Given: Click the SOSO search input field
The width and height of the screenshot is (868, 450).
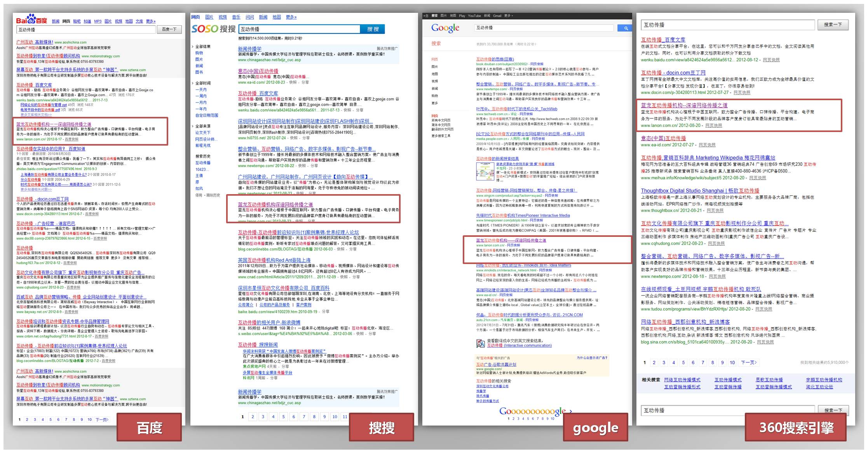Looking at the screenshot, I should tap(300, 29).
